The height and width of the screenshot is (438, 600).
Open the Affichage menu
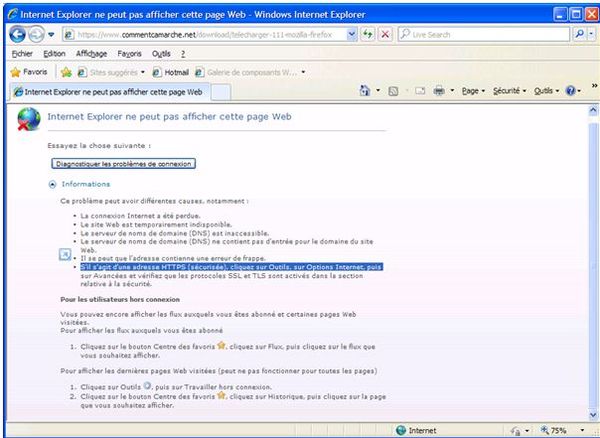pyautogui.click(x=91, y=54)
